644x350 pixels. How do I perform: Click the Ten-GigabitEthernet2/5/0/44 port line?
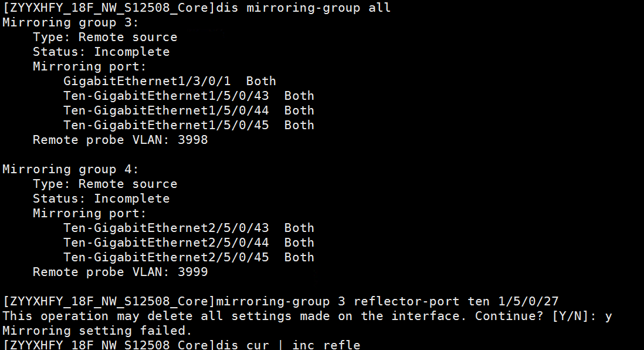(x=188, y=243)
